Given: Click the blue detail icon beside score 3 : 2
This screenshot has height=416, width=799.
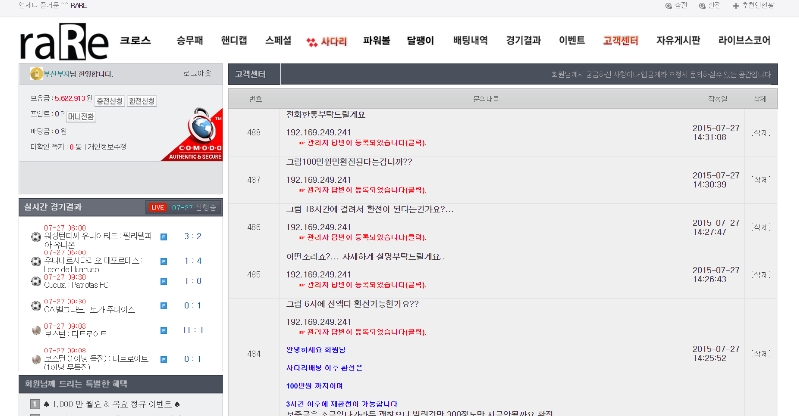Looking at the screenshot, I should coord(164,237).
